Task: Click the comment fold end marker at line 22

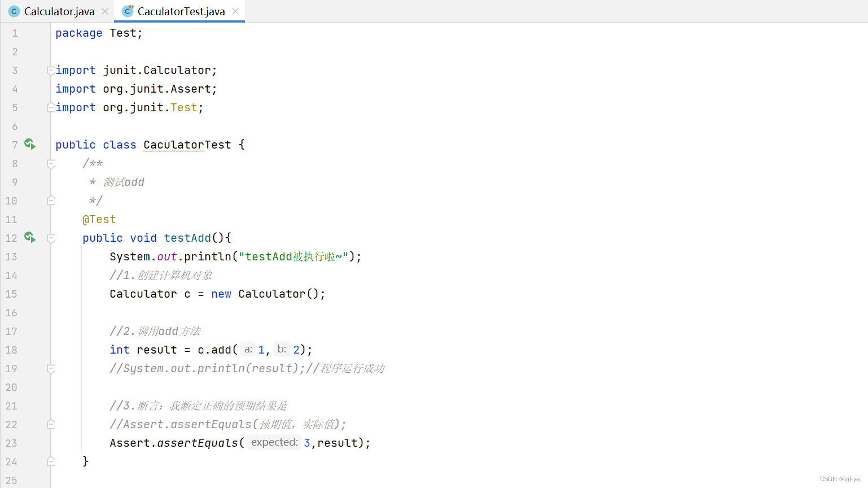Action: (x=51, y=424)
